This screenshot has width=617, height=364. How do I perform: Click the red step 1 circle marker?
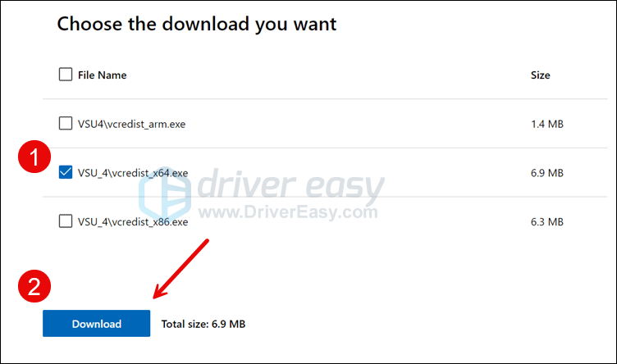34,157
